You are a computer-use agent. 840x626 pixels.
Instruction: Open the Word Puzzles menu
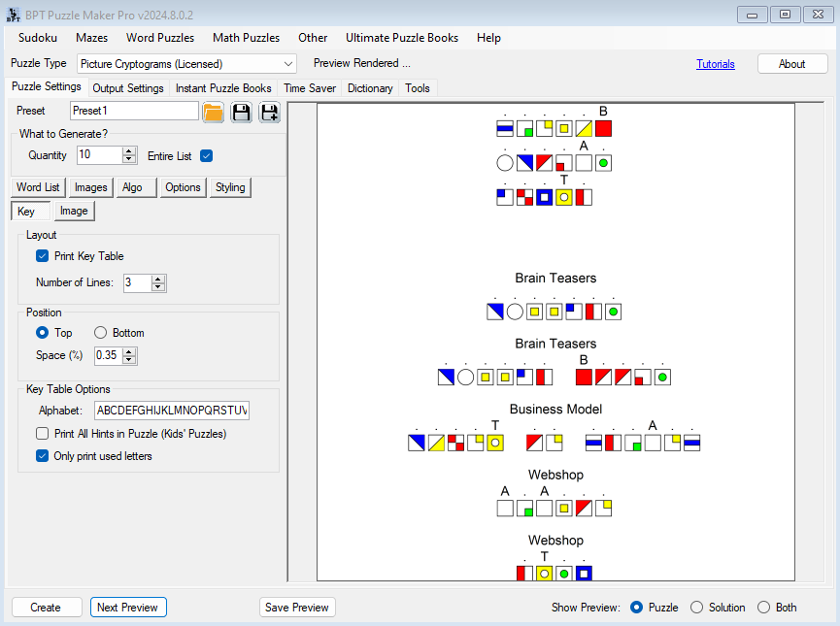click(x=159, y=38)
